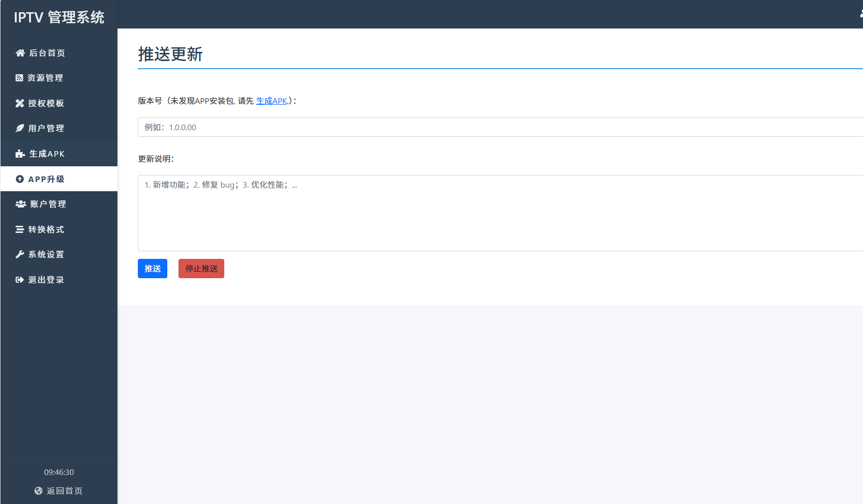This screenshot has width=863, height=504.
Task: Click the logout icon beside 退出登录
Action: pyautogui.click(x=19, y=279)
